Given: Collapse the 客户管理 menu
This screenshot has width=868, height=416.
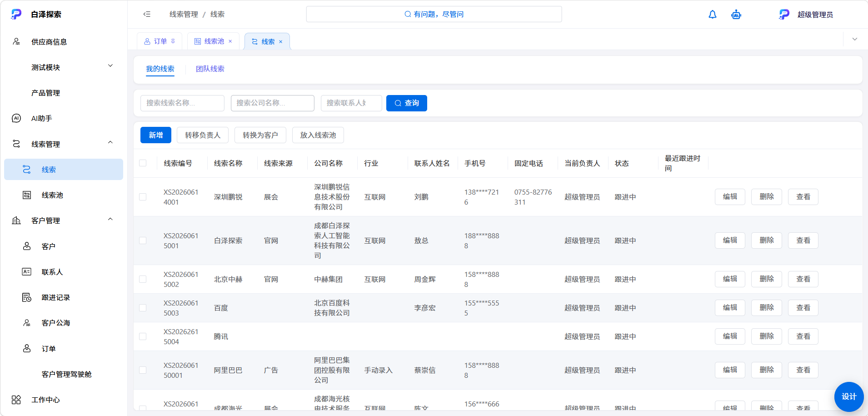Looking at the screenshot, I should [110, 219].
